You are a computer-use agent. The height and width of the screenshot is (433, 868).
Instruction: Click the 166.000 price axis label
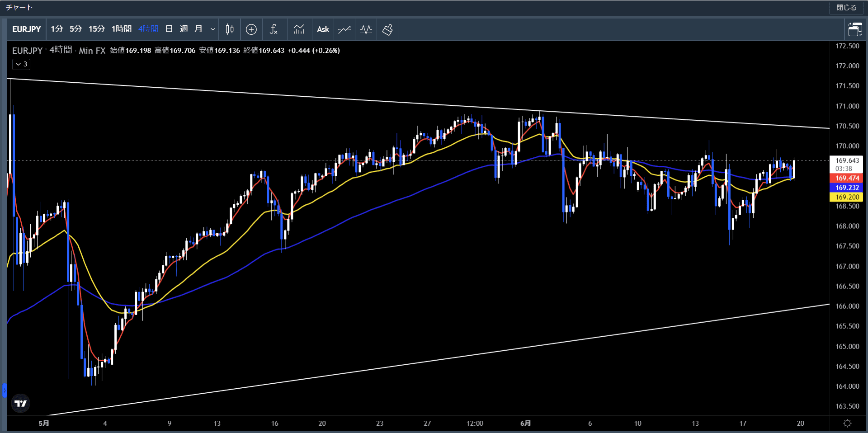coord(847,306)
